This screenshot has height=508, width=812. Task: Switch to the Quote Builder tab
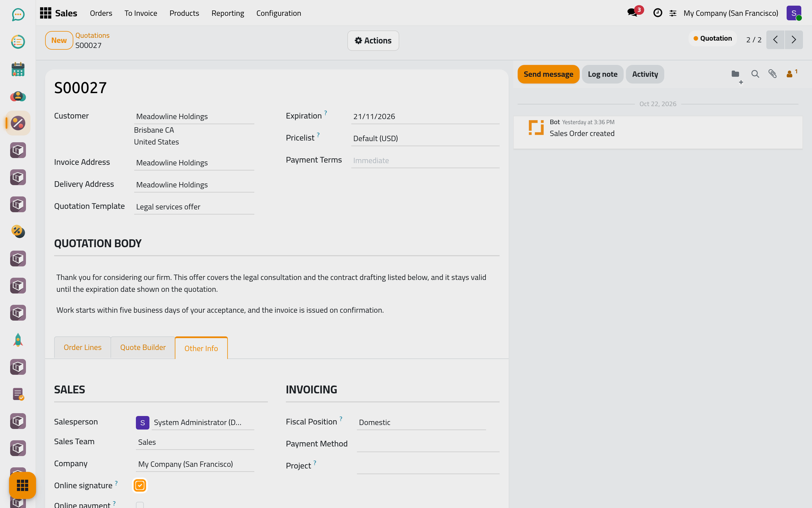click(143, 348)
